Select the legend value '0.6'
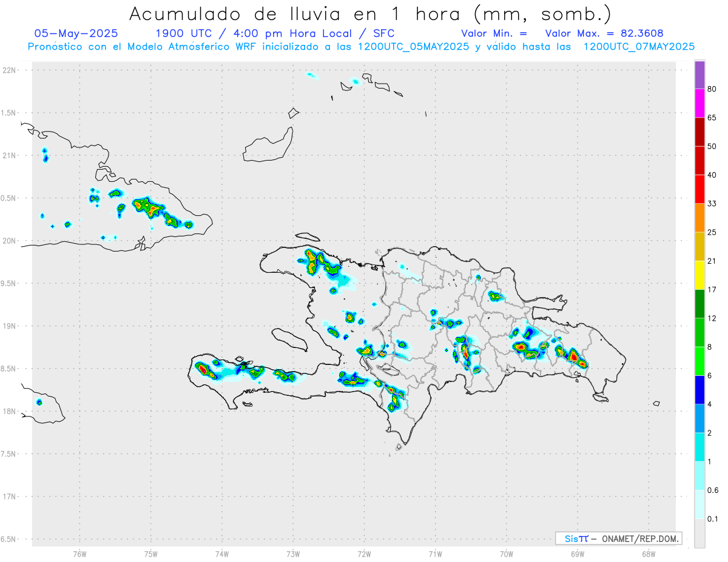Image resolution: width=728 pixels, height=562 pixels. tap(713, 490)
